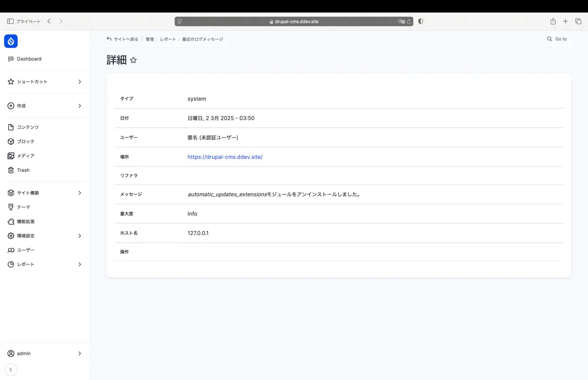
Task: Open the テーマ menu item
Action: (x=45, y=207)
